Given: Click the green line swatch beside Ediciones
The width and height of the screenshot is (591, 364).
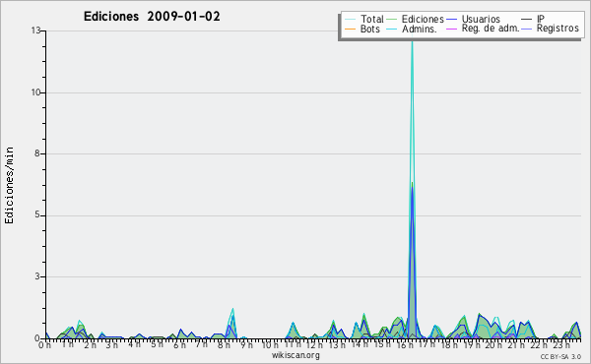Looking at the screenshot, I should pyautogui.click(x=392, y=20).
